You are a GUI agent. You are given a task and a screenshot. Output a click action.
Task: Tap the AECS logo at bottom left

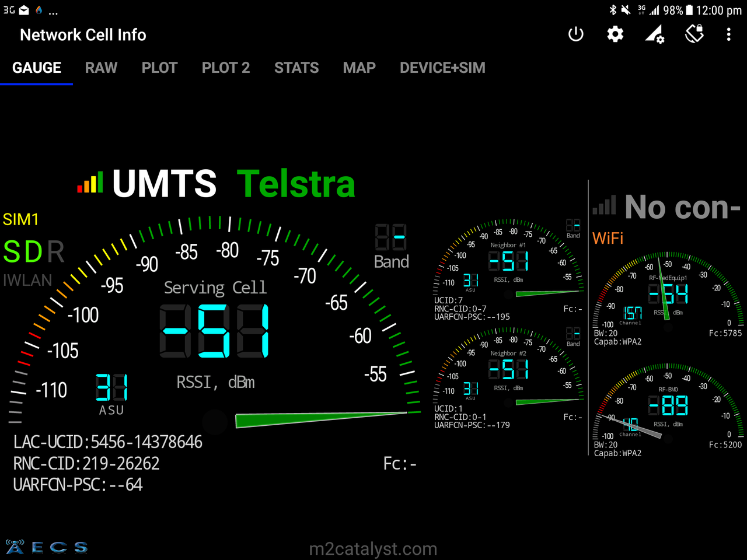point(47,547)
